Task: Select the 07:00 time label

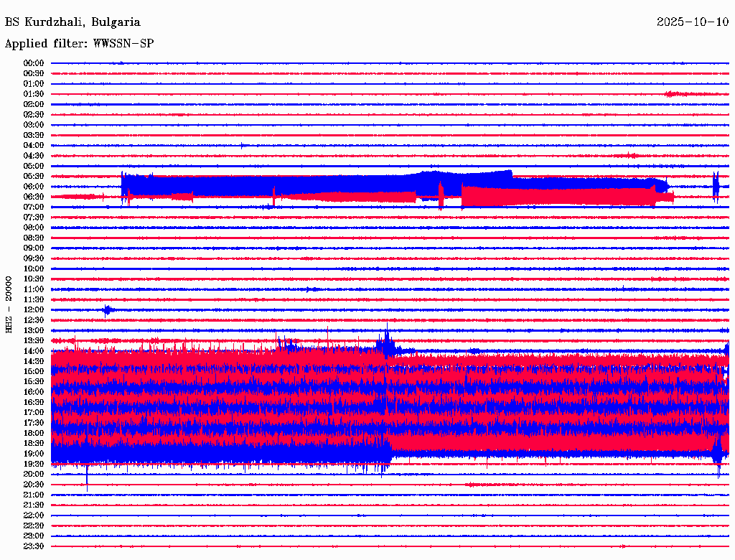Action: pyautogui.click(x=34, y=207)
